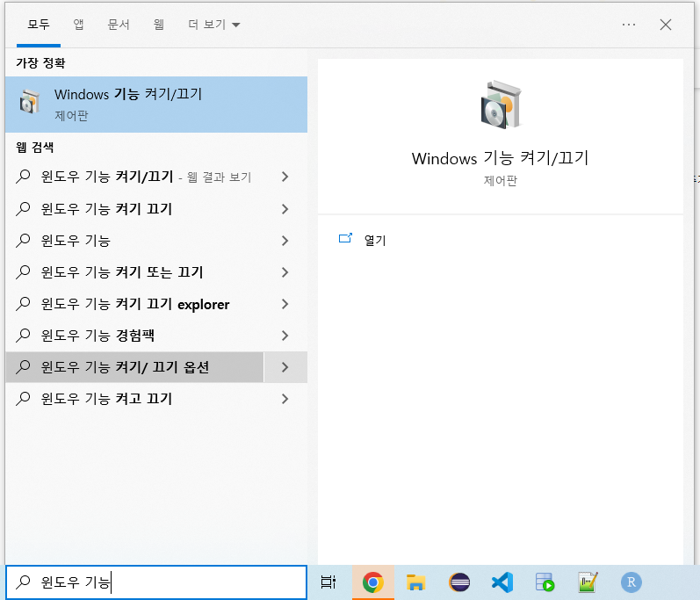Switch to the 문서 tab
Viewport: 700px width, 600px height.
(x=119, y=24)
